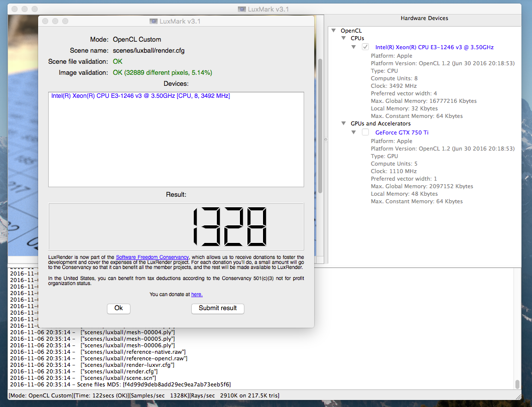The width and height of the screenshot is (532, 407).
Task: Click the LuxMark icon in the dialog title bar
Action: click(x=154, y=21)
